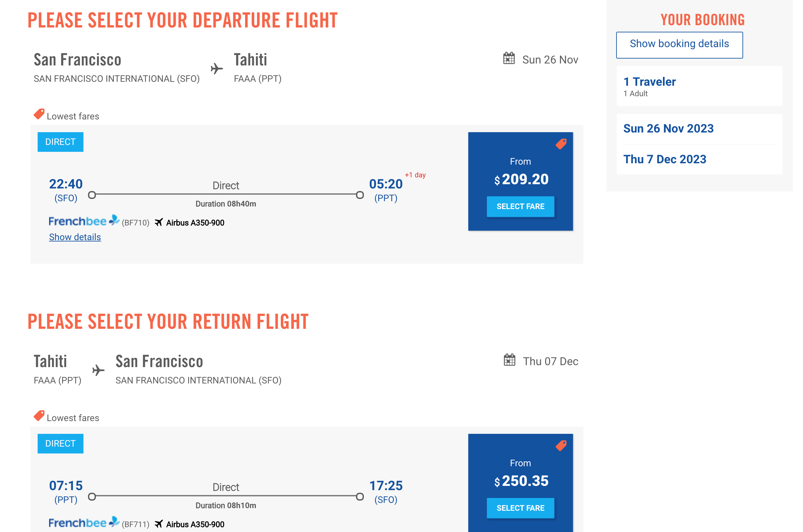
Task: Click the Frenchbee logo on flight BF710
Action: point(83,221)
